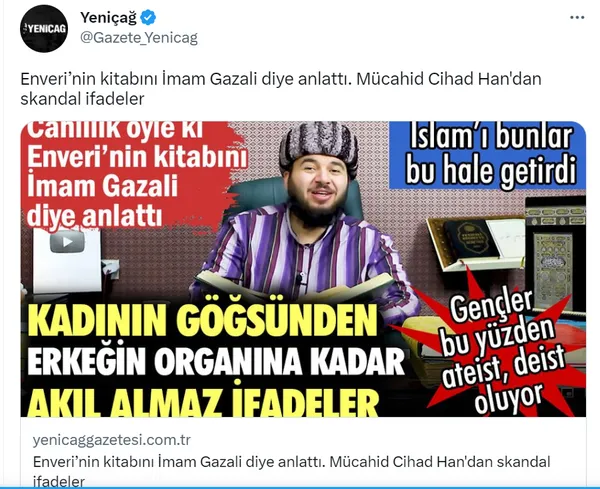Click the gray play button icon in thumbnail
Viewport: 600px width, 489px height.
pyautogui.click(x=67, y=241)
